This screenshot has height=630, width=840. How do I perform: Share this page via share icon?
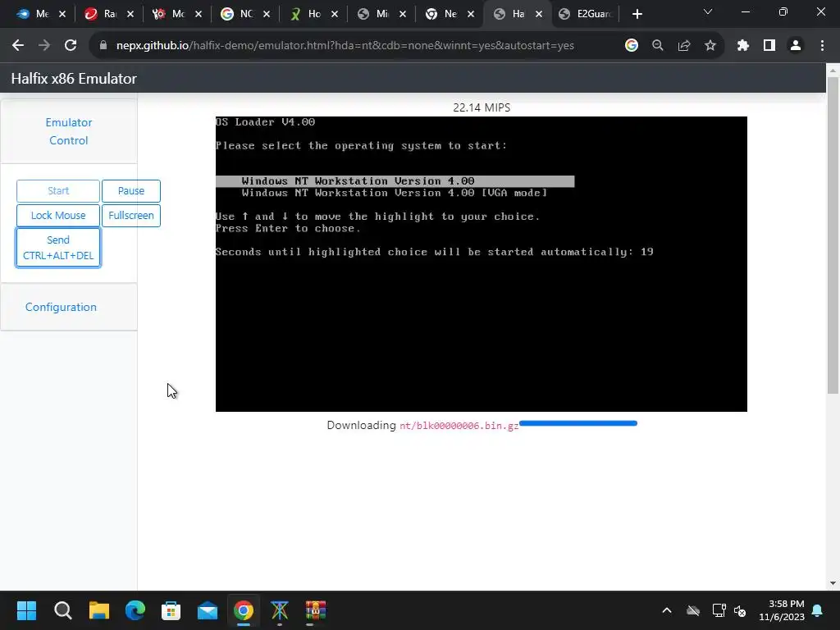(684, 46)
